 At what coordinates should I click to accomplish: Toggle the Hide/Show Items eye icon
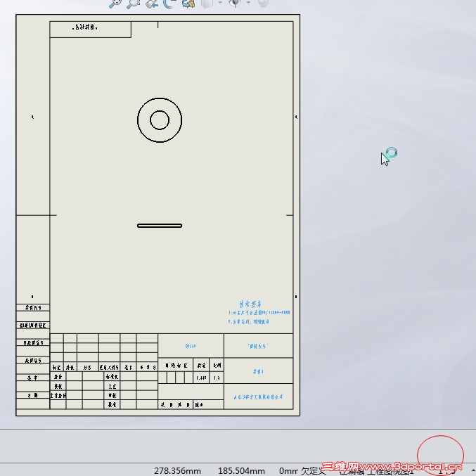(235, 3)
